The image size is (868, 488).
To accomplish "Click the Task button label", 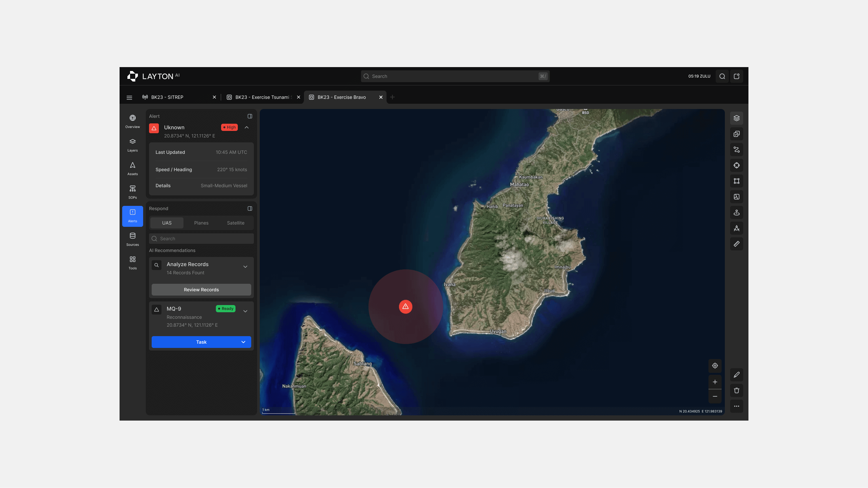I will [201, 342].
